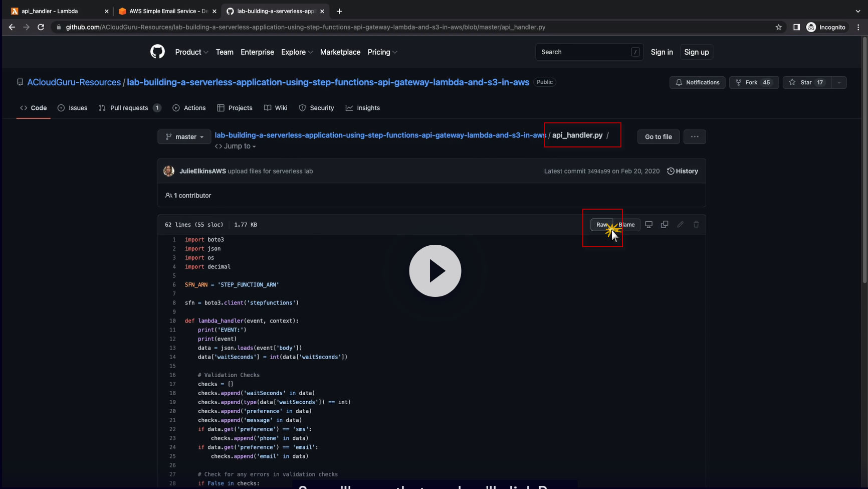This screenshot has height=489, width=868.
Task: Focus the GitHub Search field
Action: [589, 52]
